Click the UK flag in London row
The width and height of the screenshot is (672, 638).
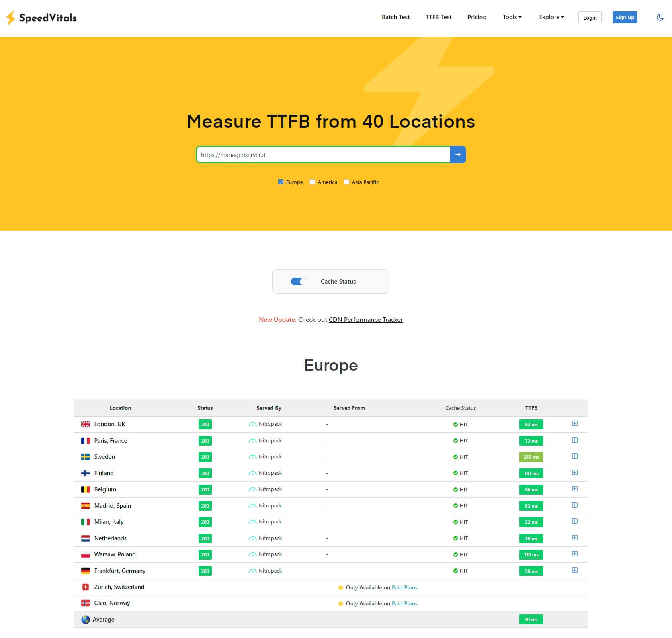click(86, 424)
